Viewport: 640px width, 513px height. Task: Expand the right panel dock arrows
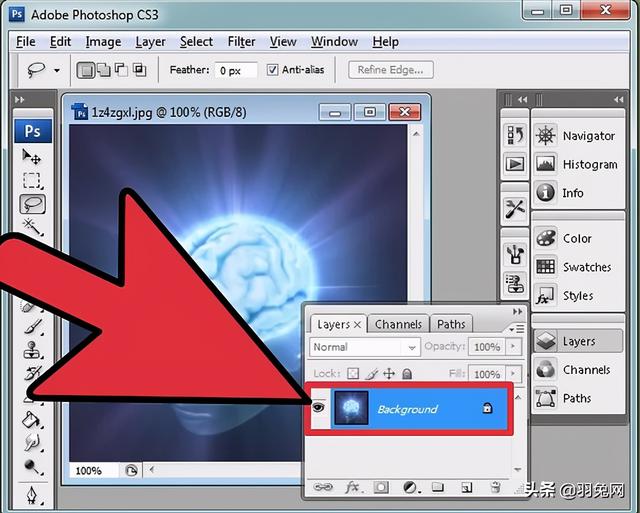click(618, 99)
